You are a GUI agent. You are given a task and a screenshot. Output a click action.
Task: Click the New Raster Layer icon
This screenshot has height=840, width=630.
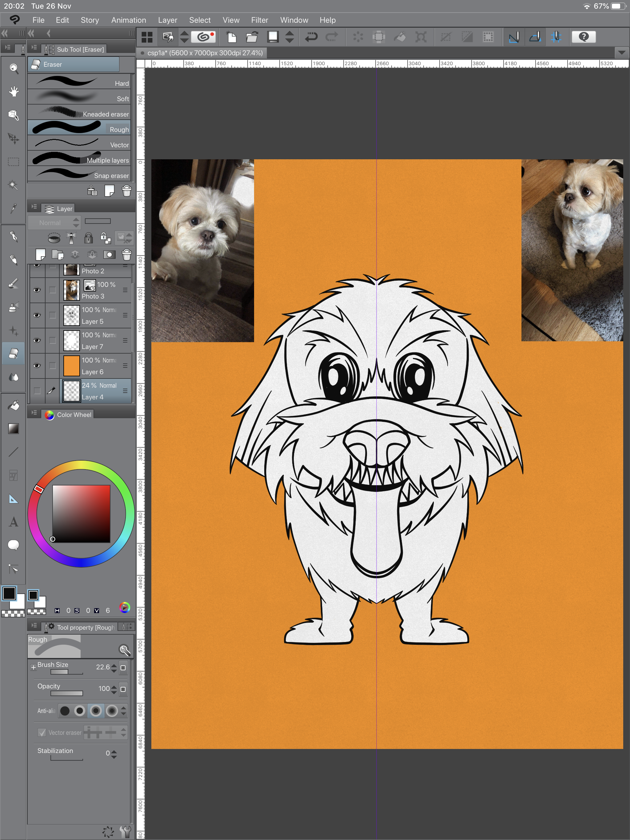tap(40, 254)
